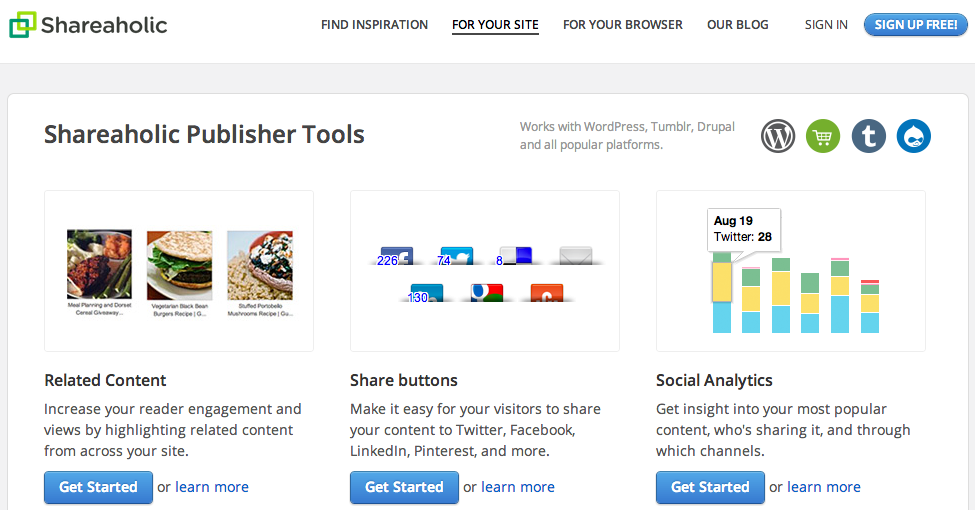Image resolution: width=975 pixels, height=510 pixels.
Task: Click the Stuffed Portobello Mushrooms thumbnail
Action: click(x=260, y=266)
